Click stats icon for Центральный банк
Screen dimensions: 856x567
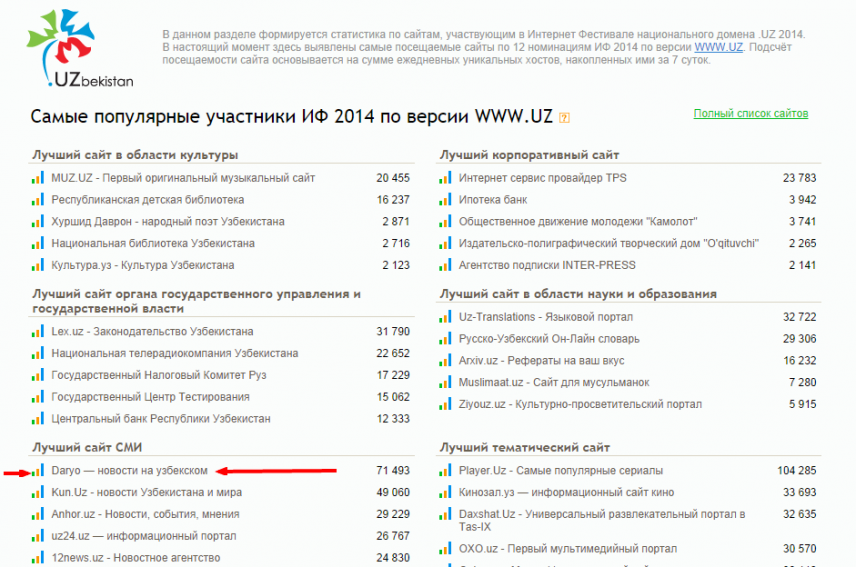38,419
